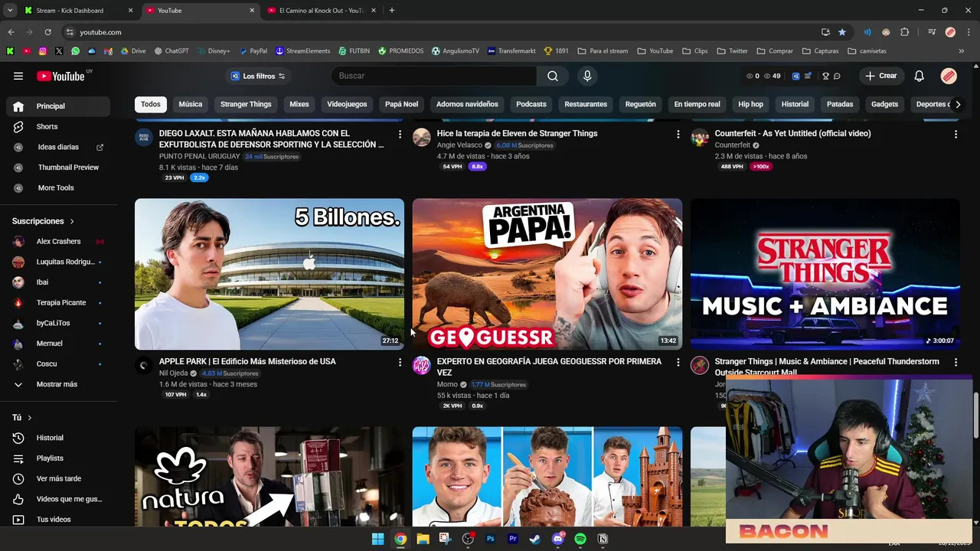Open the Nil Ojeda channel name

coord(173,373)
